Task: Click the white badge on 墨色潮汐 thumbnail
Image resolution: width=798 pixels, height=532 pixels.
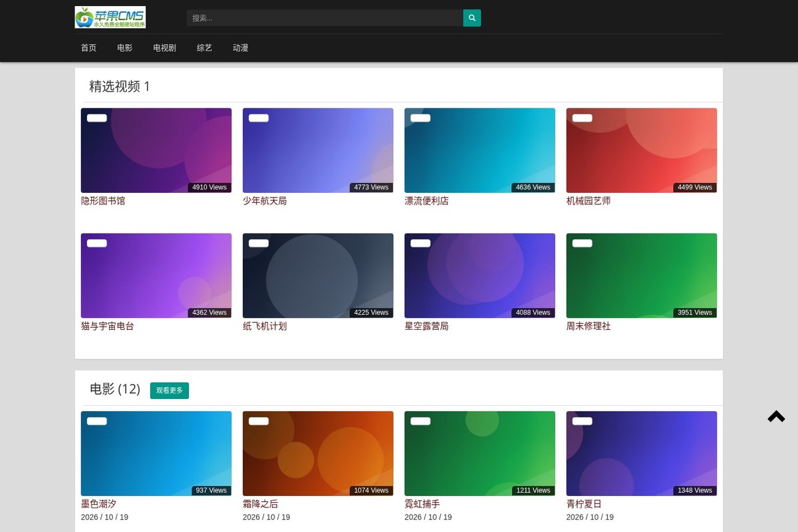Action: click(x=97, y=421)
